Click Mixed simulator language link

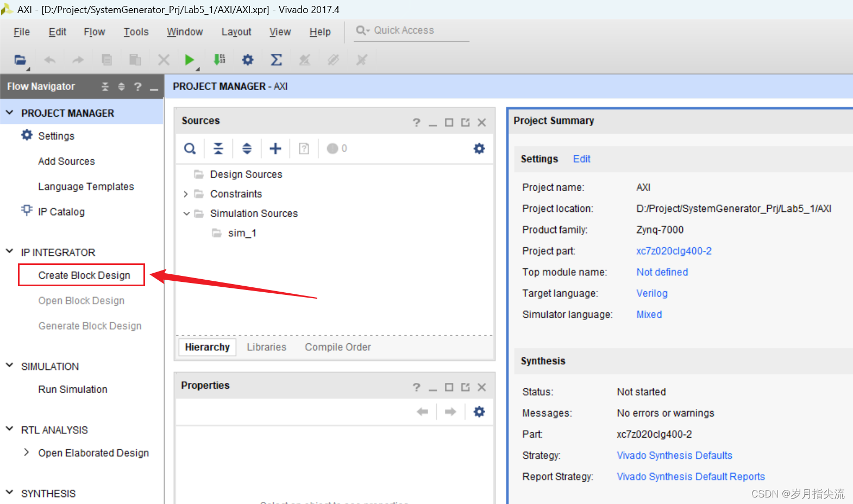649,314
